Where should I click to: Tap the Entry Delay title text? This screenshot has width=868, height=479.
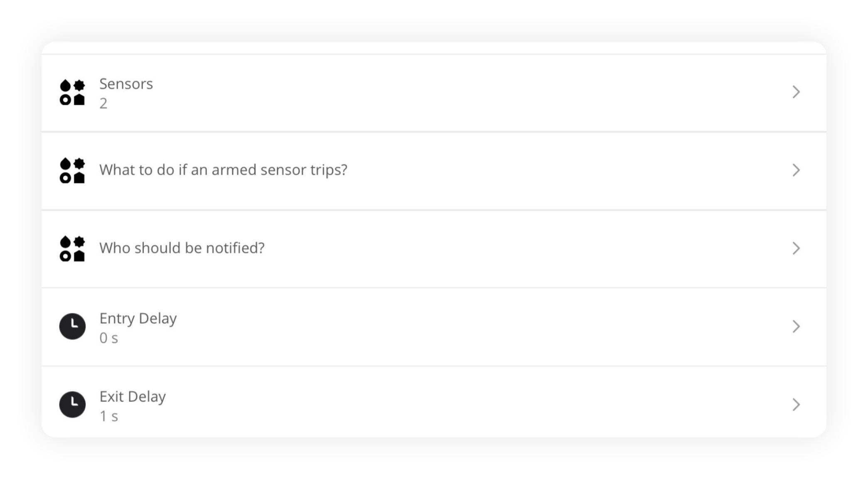[138, 319]
